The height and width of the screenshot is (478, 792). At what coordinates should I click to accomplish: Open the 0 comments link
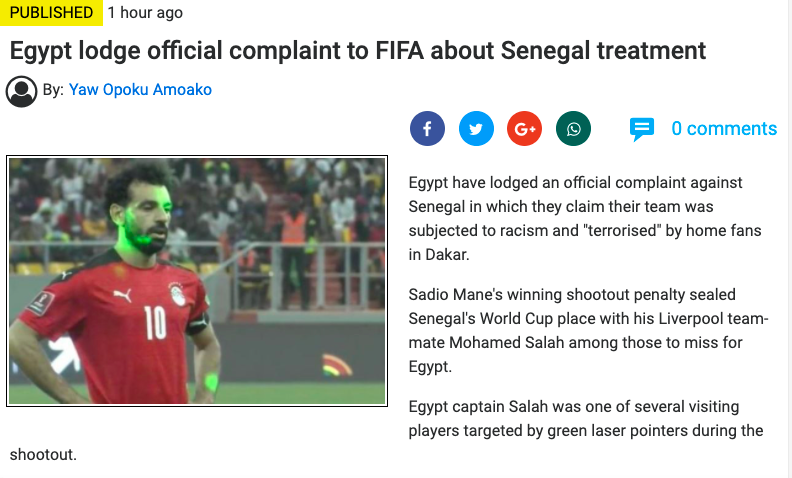point(723,129)
